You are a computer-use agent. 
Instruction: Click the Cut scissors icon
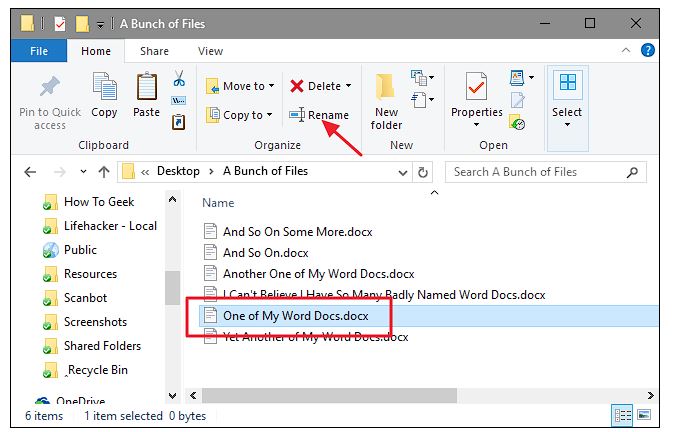[x=179, y=78]
